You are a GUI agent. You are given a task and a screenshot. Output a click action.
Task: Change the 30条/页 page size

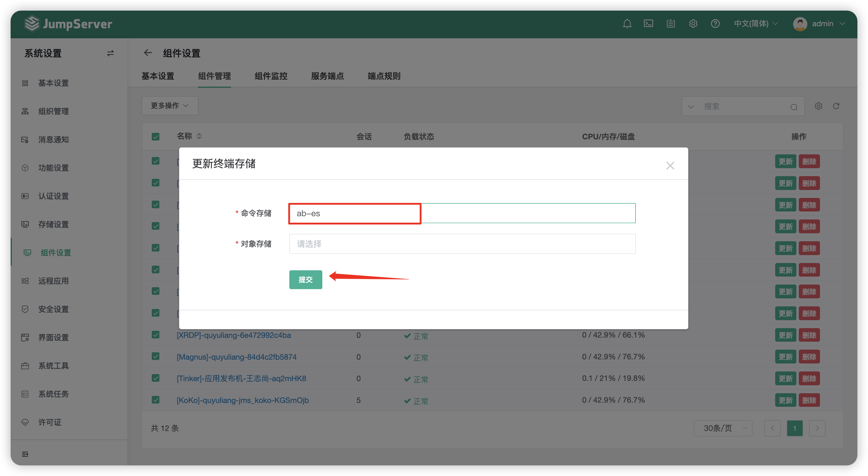(723, 428)
